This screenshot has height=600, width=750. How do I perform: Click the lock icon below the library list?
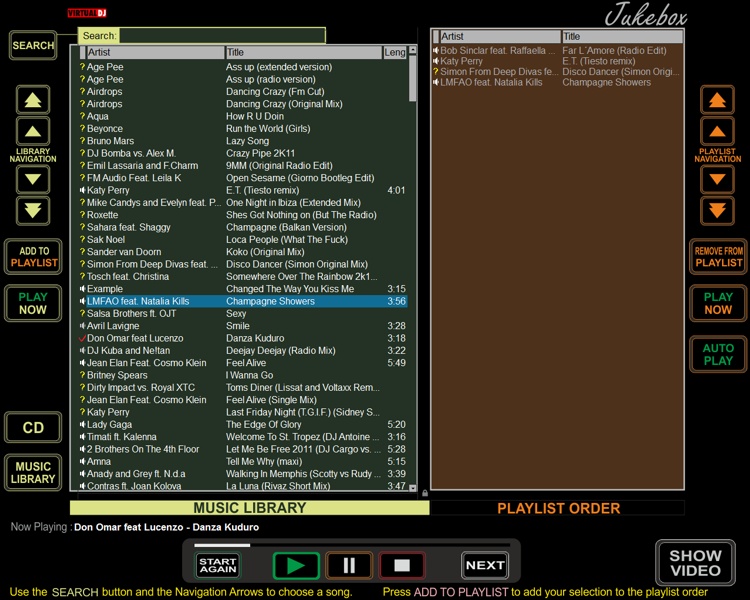click(x=425, y=493)
